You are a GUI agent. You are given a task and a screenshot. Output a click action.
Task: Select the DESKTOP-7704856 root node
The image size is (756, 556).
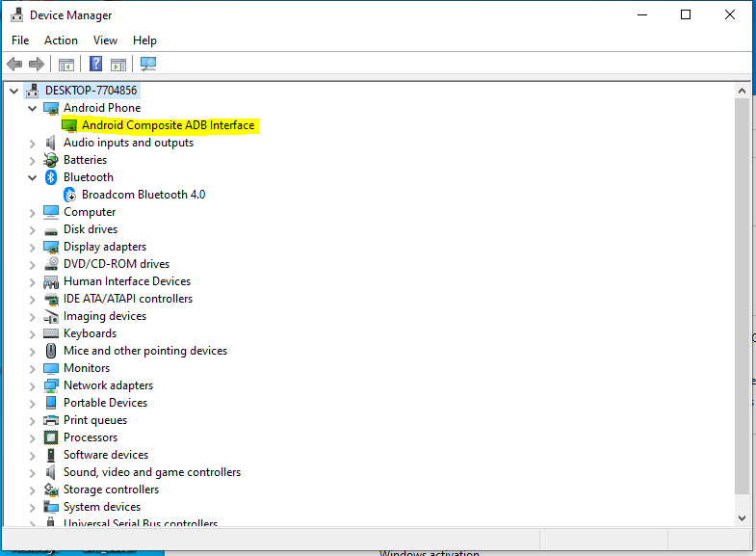pyautogui.click(x=91, y=91)
